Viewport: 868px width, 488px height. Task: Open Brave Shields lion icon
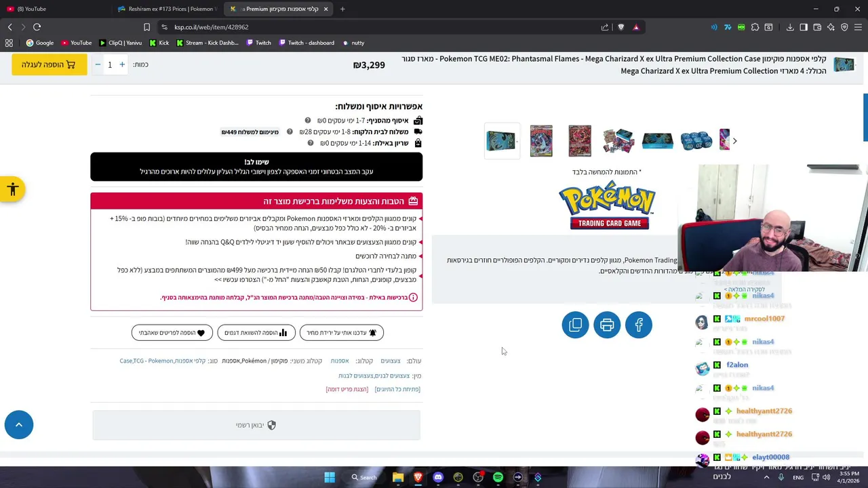coord(620,27)
